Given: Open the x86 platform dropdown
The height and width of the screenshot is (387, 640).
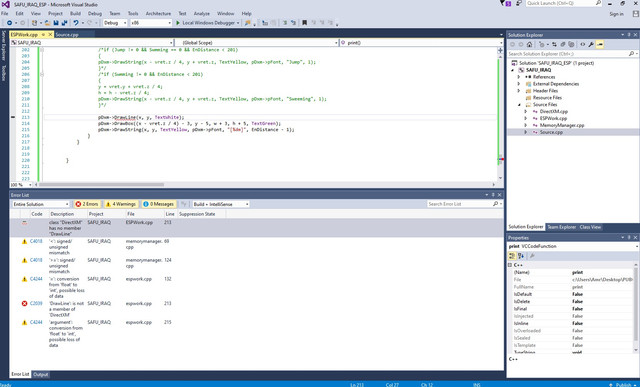Looking at the screenshot, I should tap(151, 23).
